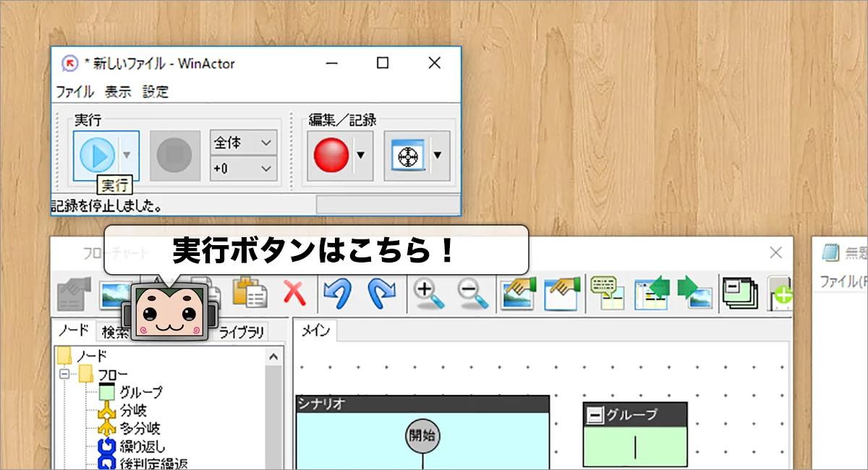Click the red X delete icon
This screenshot has width=868, height=470.
point(294,293)
